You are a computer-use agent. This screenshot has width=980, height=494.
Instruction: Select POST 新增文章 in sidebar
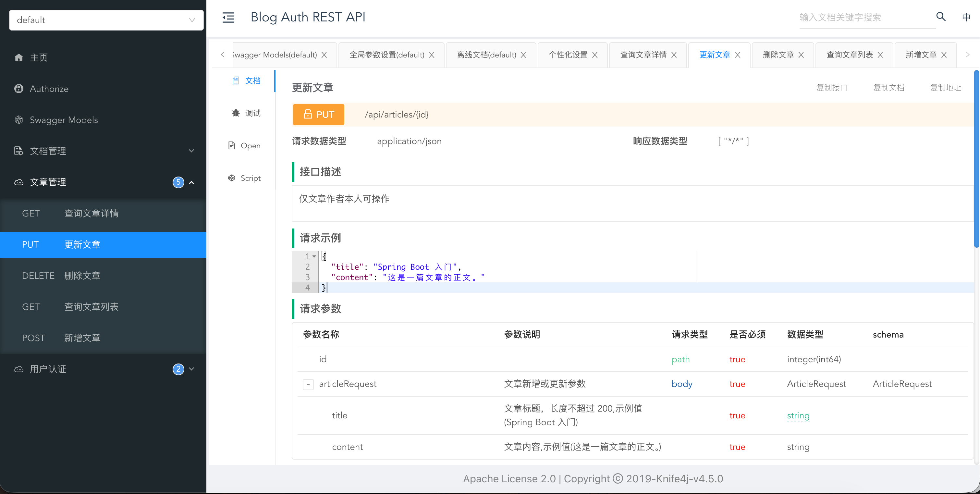tap(103, 338)
